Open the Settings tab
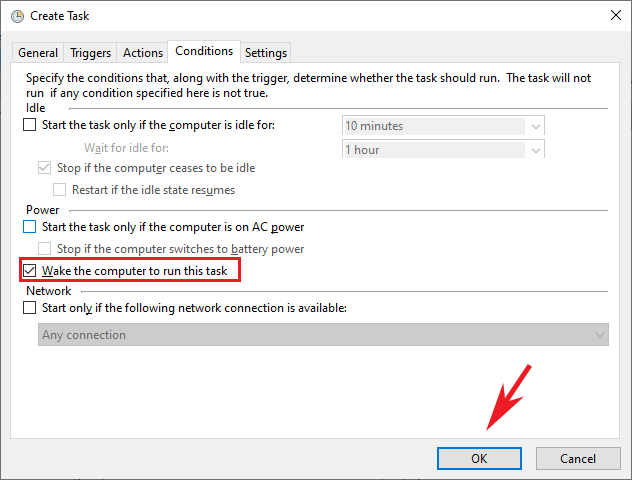 coord(265,53)
